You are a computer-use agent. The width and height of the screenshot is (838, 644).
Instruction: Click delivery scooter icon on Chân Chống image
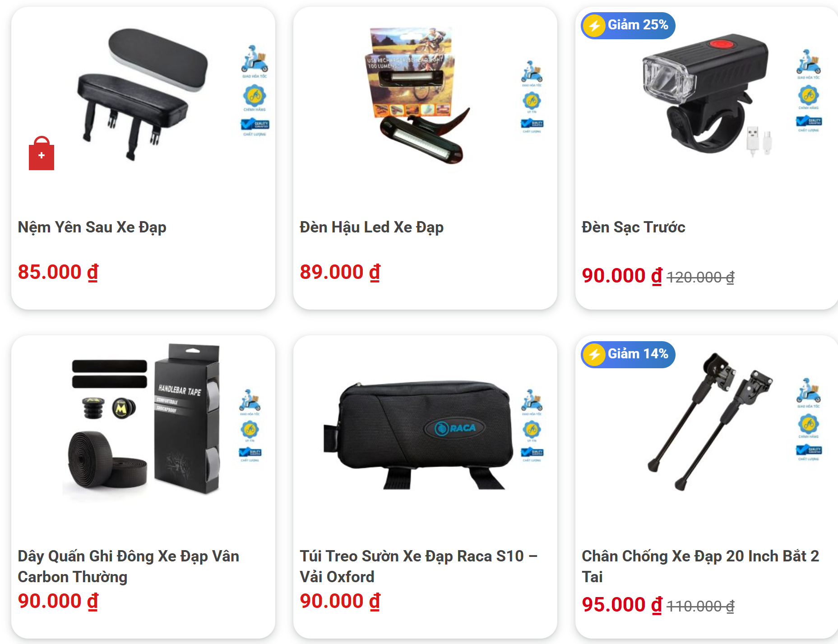click(808, 390)
